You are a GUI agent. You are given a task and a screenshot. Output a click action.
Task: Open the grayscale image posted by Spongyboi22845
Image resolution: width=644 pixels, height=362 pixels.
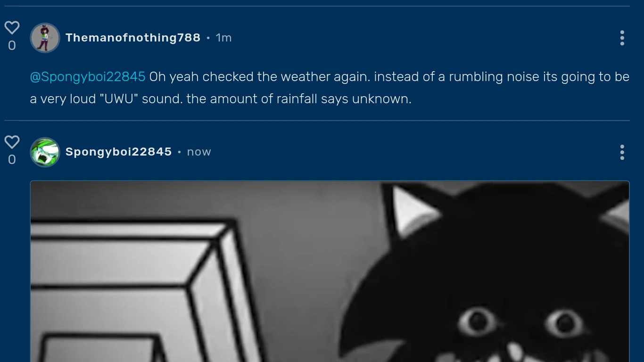click(330, 271)
